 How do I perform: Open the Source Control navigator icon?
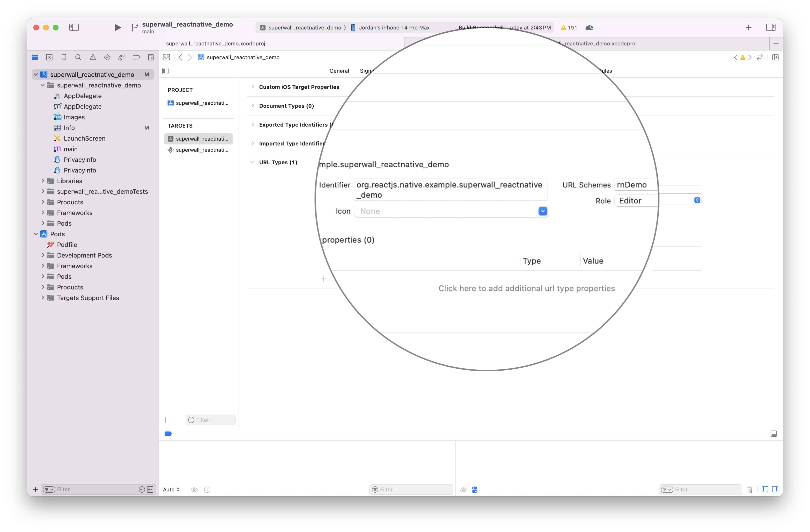pos(49,57)
